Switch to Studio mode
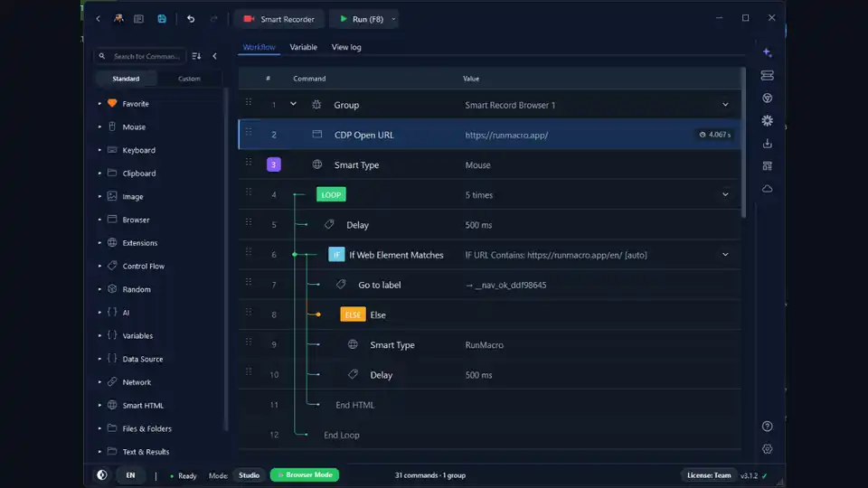This screenshot has height=488, width=868. [x=250, y=474]
